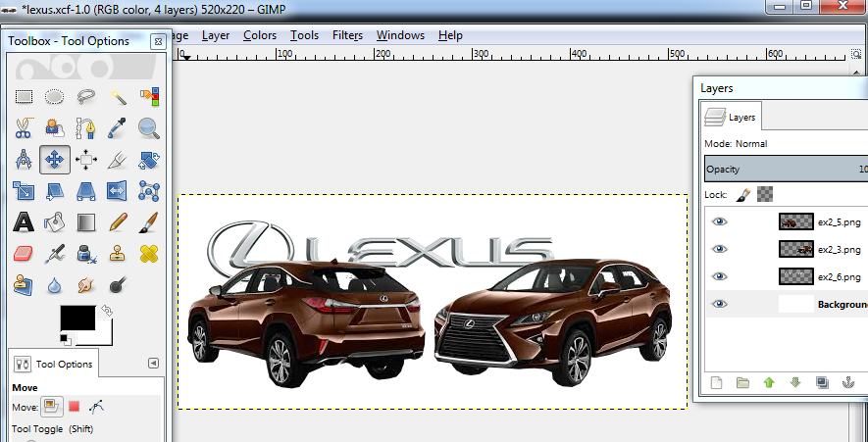This screenshot has height=442, width=868.
Task: Select the Text tool
Action: click(x=23, y=222)
